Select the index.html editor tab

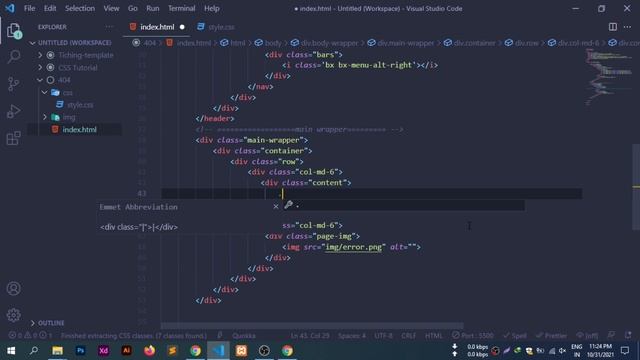coord(157,27)
